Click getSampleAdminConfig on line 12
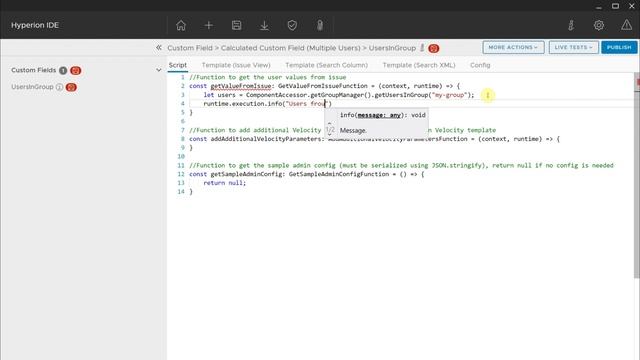 point(246,174)
